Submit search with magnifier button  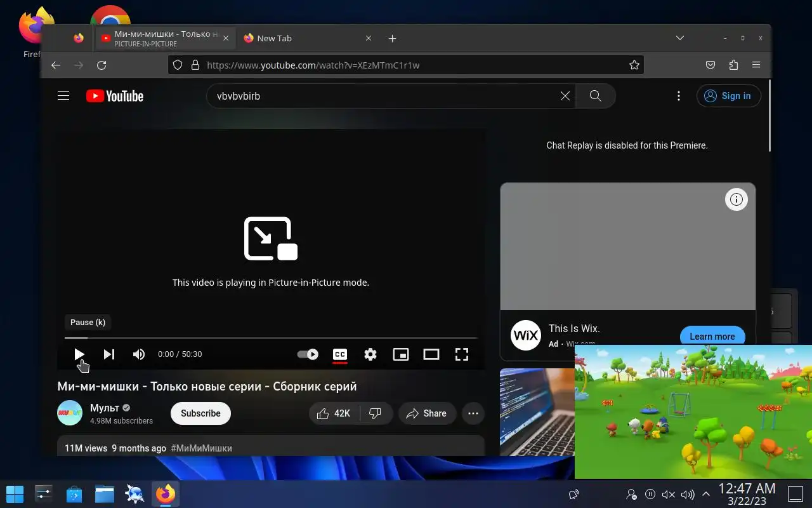tap(595, 96)
